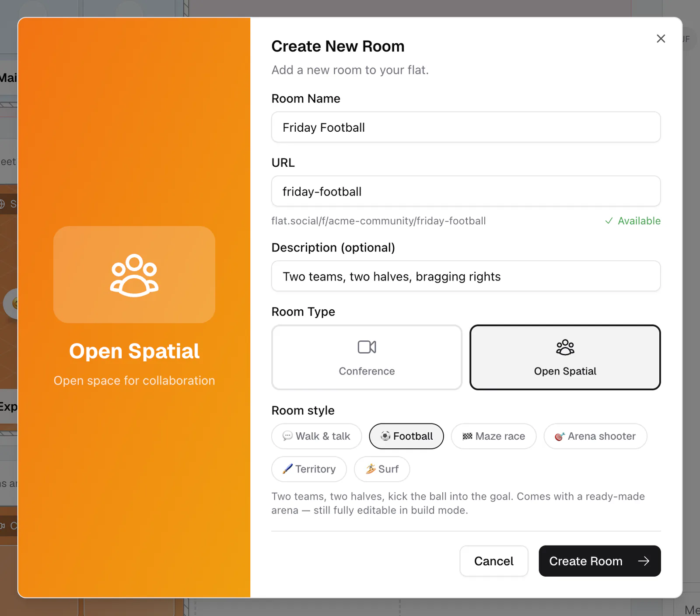This screenshot has width=700, height=616.
Task: Click the Football style description paragraph
Action: click(458, 503)
